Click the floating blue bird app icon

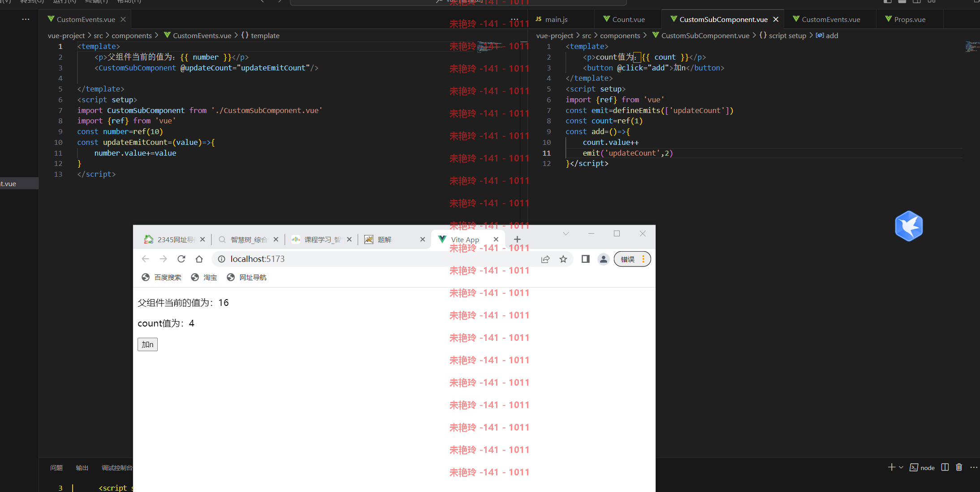tap(909, 226)
